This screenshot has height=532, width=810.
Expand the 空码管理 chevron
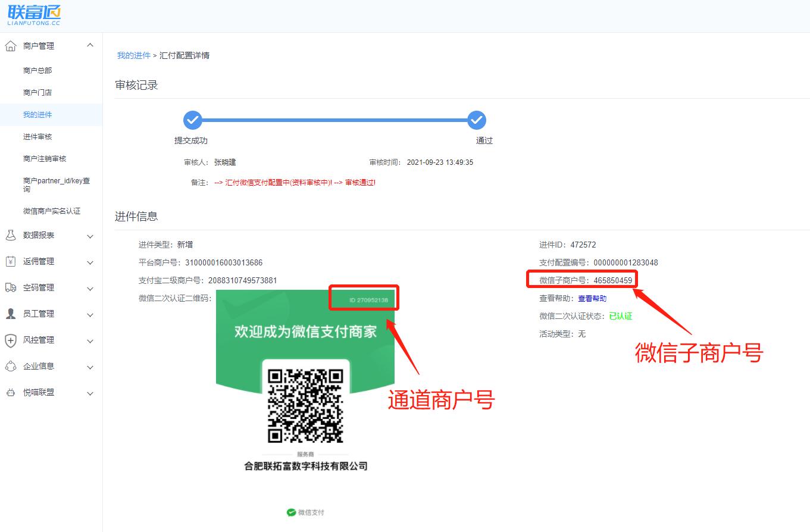[90, 289]
